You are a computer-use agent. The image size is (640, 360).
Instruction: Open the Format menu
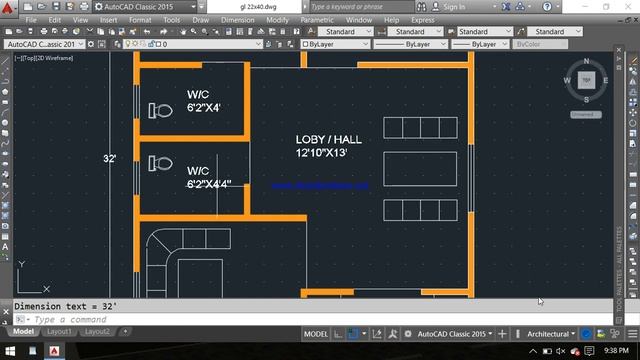coord(140,20)
